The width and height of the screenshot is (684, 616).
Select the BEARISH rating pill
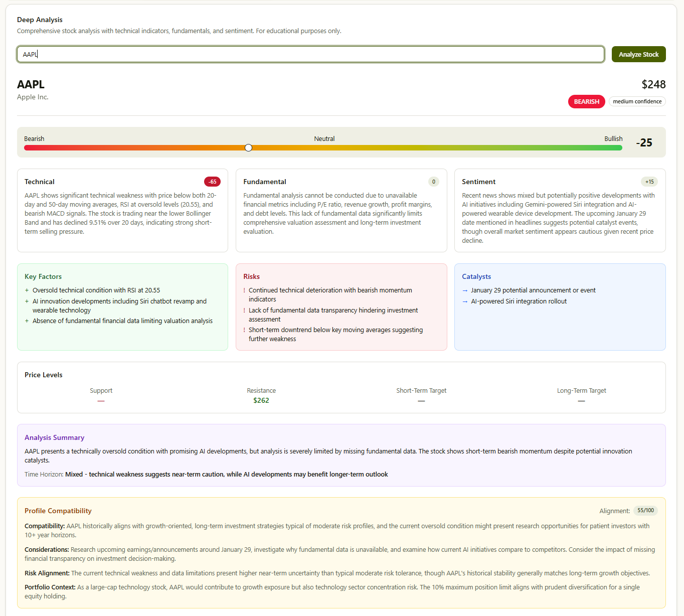click(586, 101)
